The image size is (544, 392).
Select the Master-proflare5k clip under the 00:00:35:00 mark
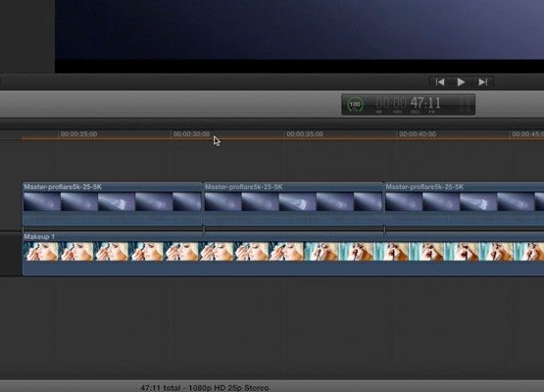[293, 204]
